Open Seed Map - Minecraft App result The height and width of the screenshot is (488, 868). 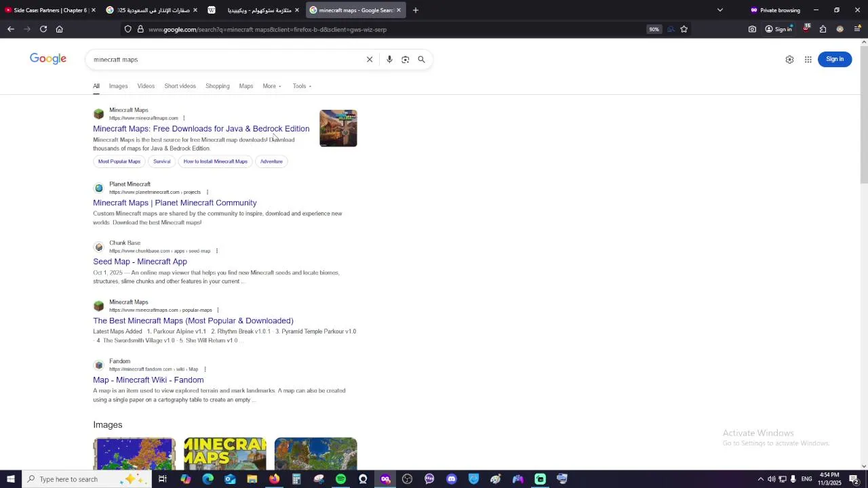[x=140, y=262]
